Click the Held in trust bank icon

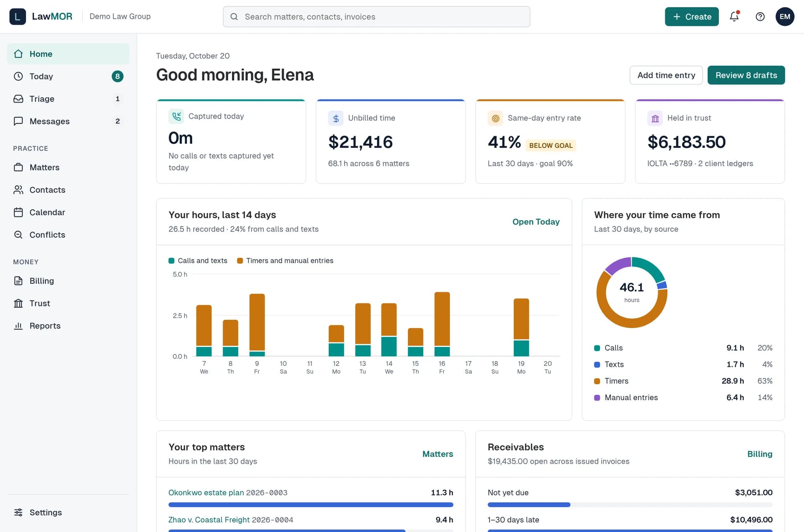[x=655, y=118]
